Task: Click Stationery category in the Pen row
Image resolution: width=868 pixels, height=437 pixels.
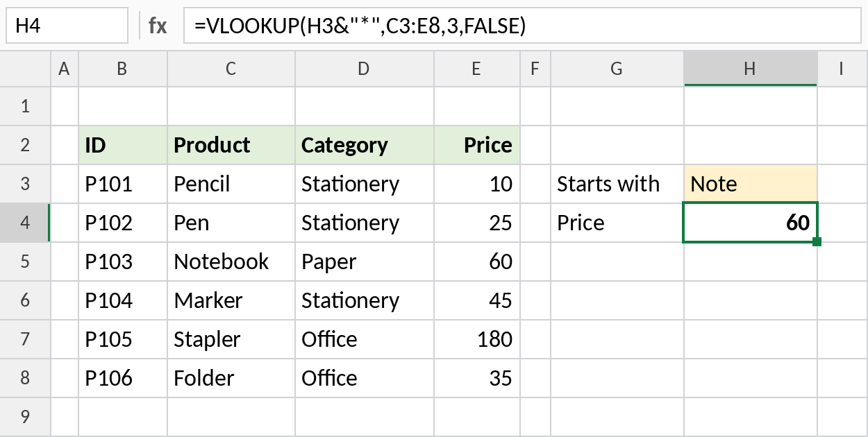Action: click(x=365, y=223)
